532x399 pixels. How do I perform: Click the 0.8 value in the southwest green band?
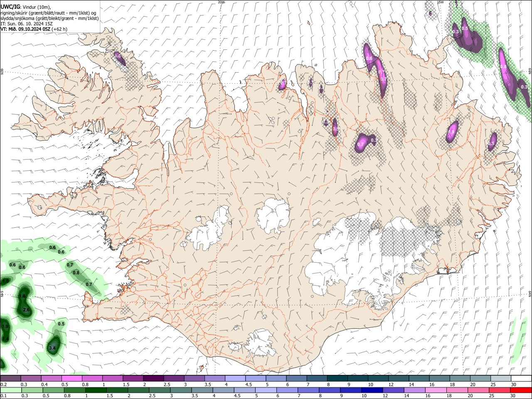76,273
